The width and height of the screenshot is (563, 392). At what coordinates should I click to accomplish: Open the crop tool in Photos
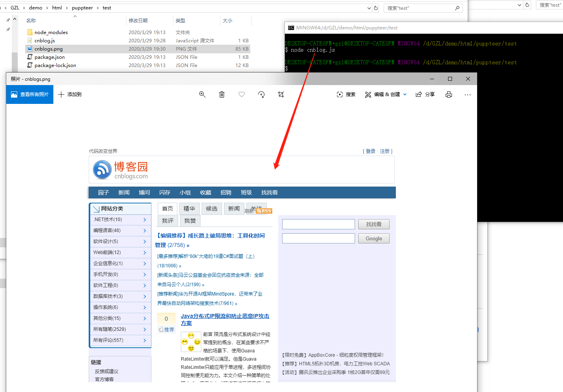[281, 94]
